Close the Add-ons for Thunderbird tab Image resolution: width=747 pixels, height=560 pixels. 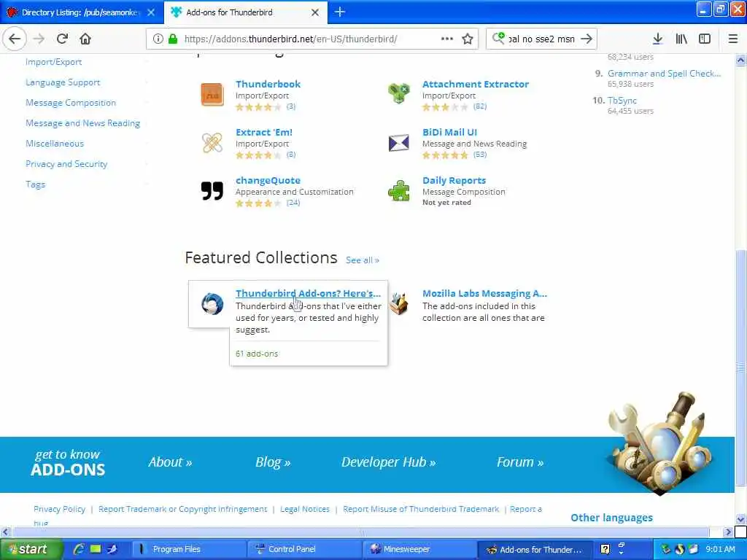[315, 12]
